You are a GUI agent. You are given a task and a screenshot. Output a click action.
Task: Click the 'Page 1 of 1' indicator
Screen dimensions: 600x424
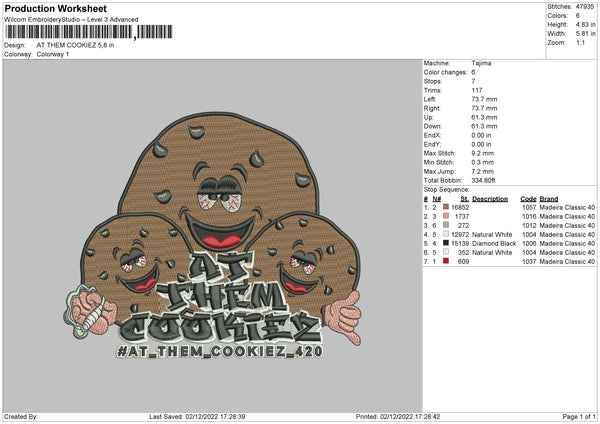coord(579,417)
